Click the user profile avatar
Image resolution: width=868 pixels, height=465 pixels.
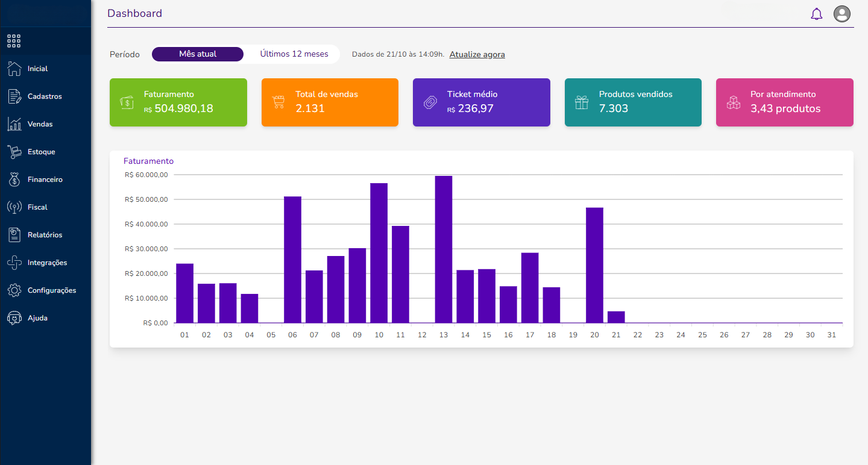click(842, 14)
